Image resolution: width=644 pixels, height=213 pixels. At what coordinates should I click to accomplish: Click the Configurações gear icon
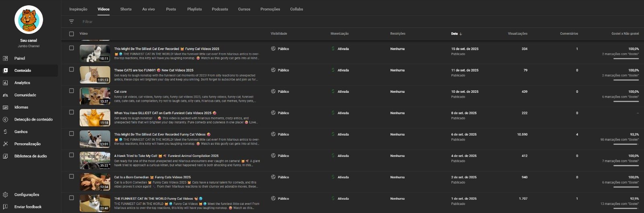tap(5, 195)
